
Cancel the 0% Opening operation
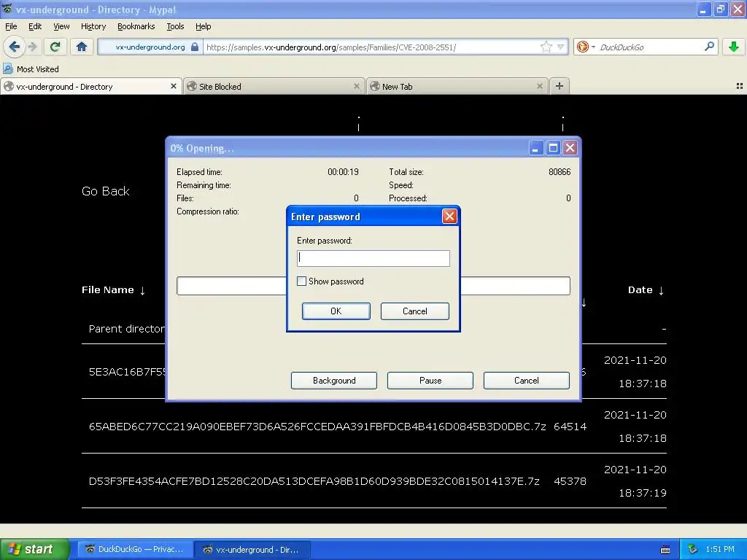[527, 381]
